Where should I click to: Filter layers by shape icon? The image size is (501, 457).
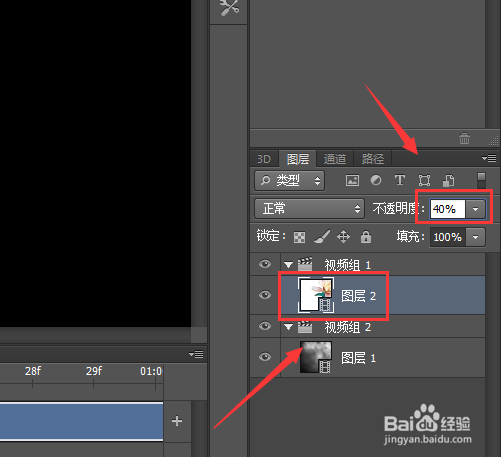click(424, 180)
